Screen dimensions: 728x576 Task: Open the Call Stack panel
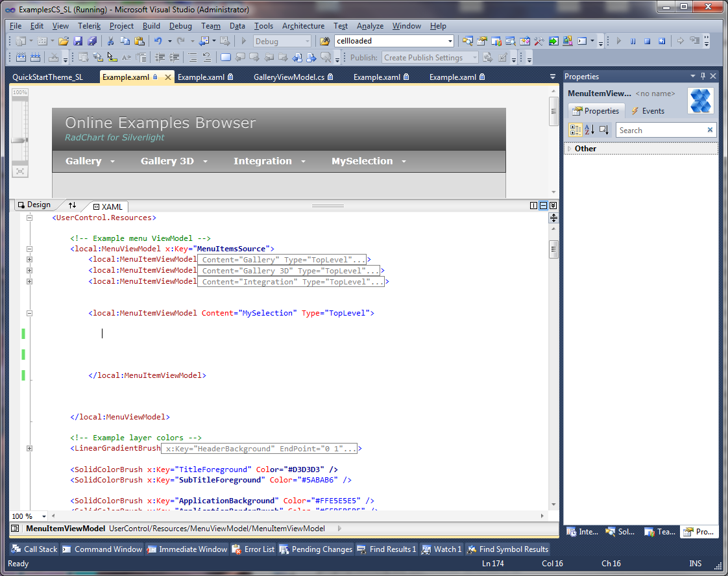(x=34, y=549)
